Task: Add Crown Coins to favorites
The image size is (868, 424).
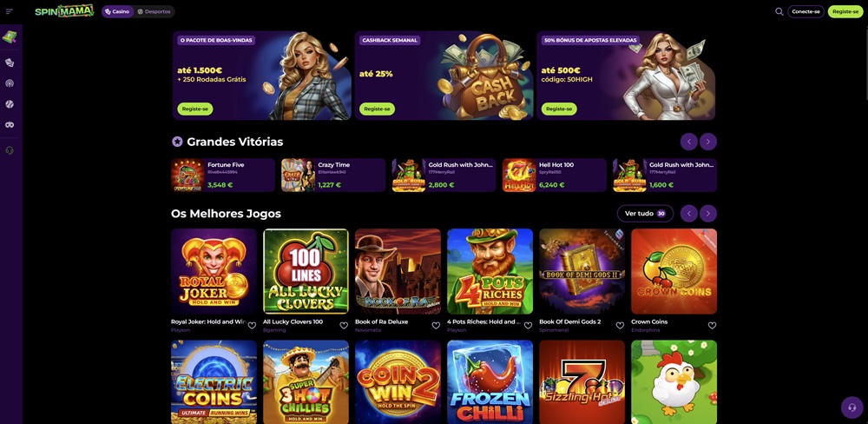Action: point(712,325)
